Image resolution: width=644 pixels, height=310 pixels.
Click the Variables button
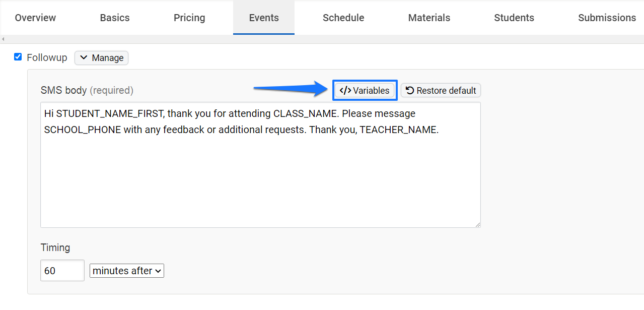[x=365, y=91]
